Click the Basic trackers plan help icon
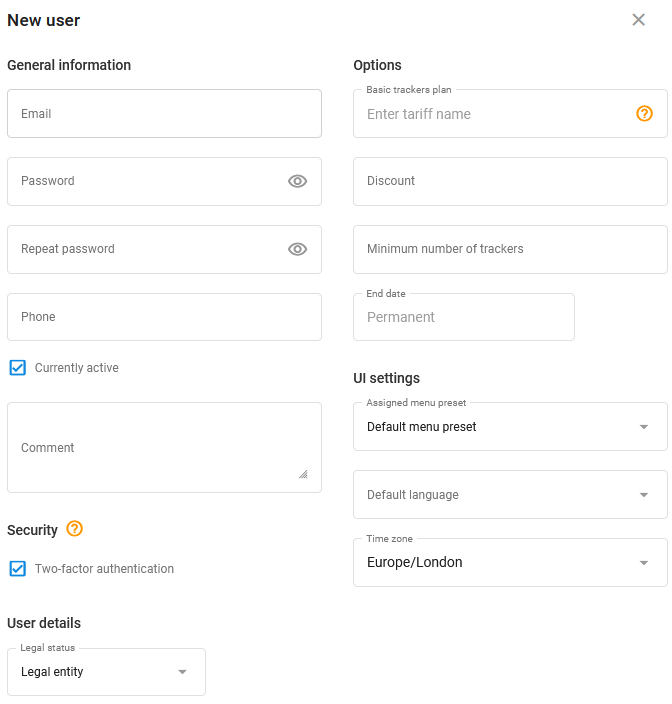The width and height of the screenshot is (672, 704). [x=644, y=114]
